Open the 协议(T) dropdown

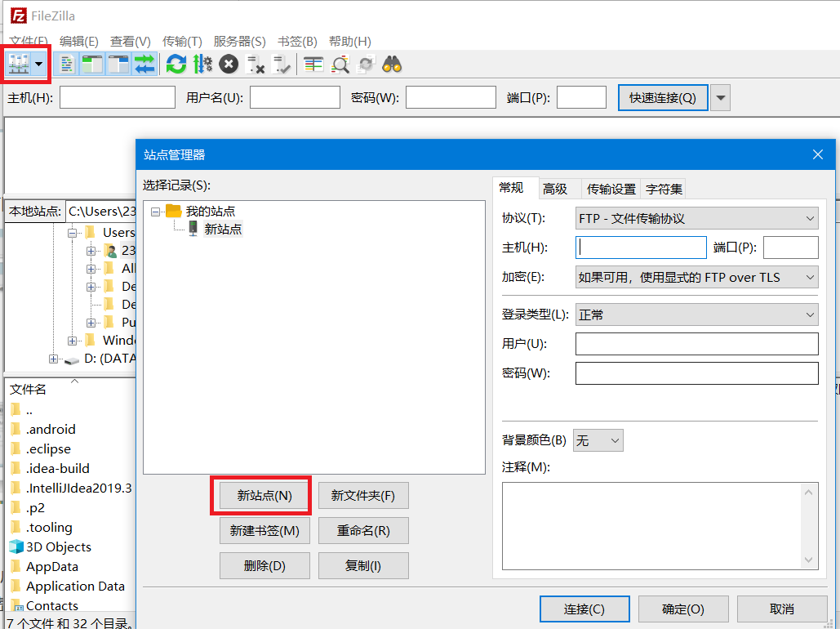point(696,218)
